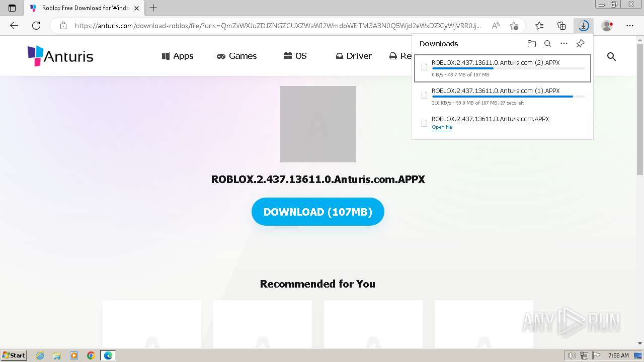
Task: Open the Driver menu item
Action: point(354,56)
